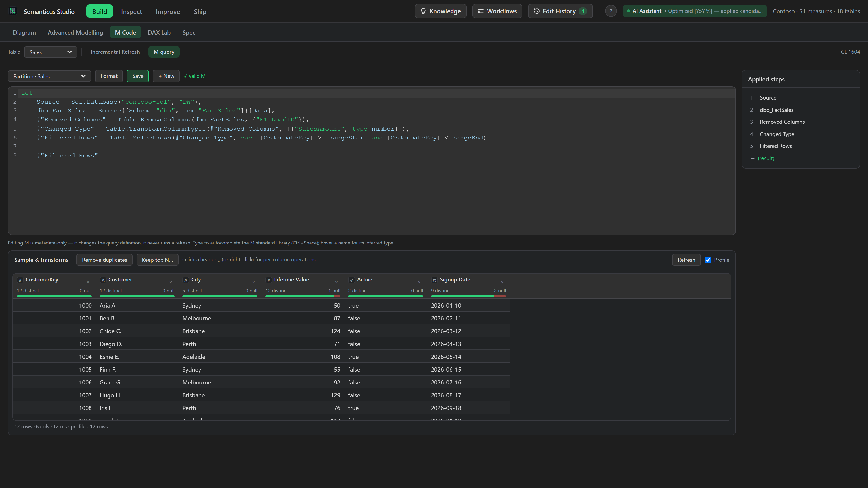Click the Signup Date profile quality bar
This screenshot has width=868, height=488.
[468, 296]
